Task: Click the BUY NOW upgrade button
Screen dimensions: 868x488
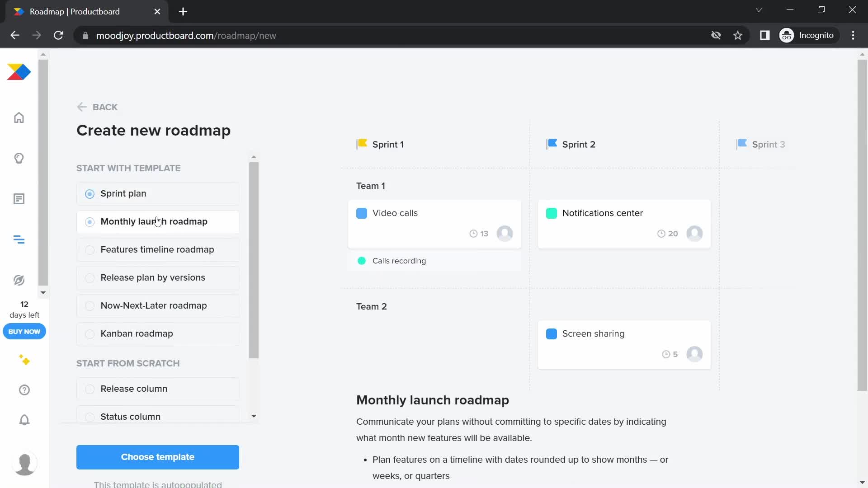Action: point(24,331)
